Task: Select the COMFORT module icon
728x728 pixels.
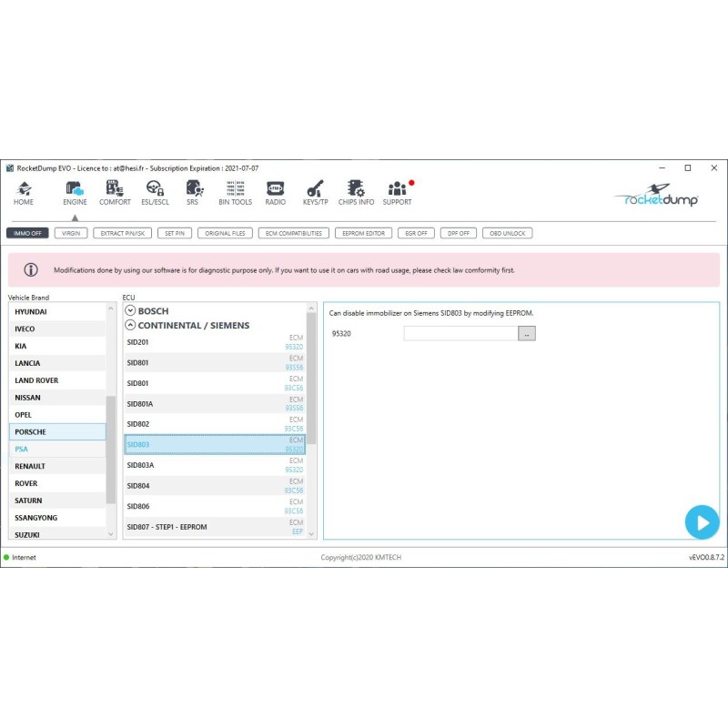Action: [x=115, y=189]
